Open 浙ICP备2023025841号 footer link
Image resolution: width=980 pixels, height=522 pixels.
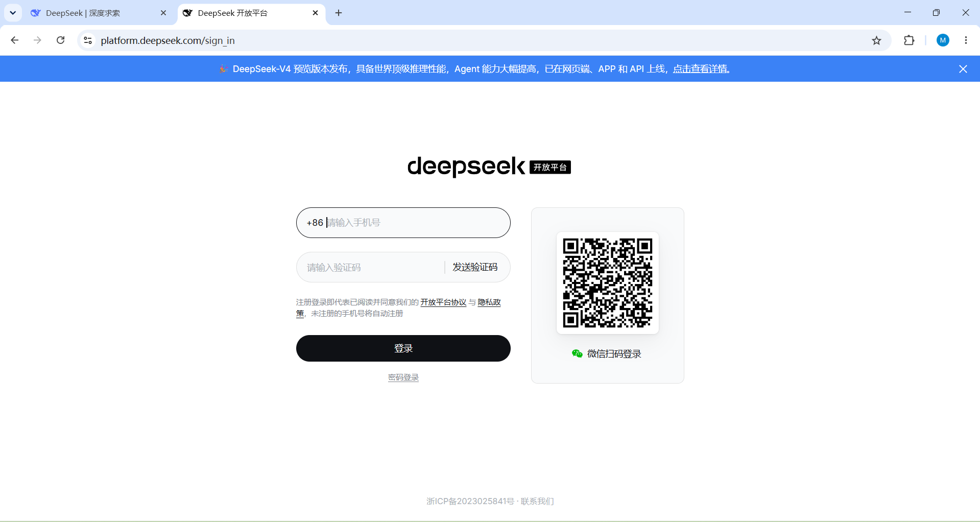[470, 501]
